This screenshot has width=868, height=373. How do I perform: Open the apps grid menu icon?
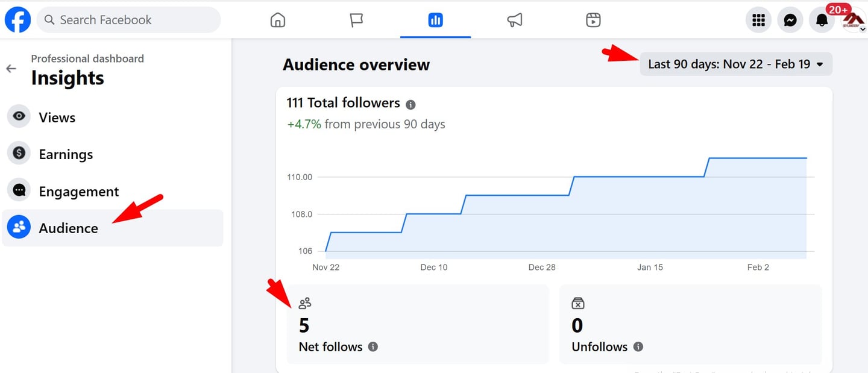tap(758, 20)
